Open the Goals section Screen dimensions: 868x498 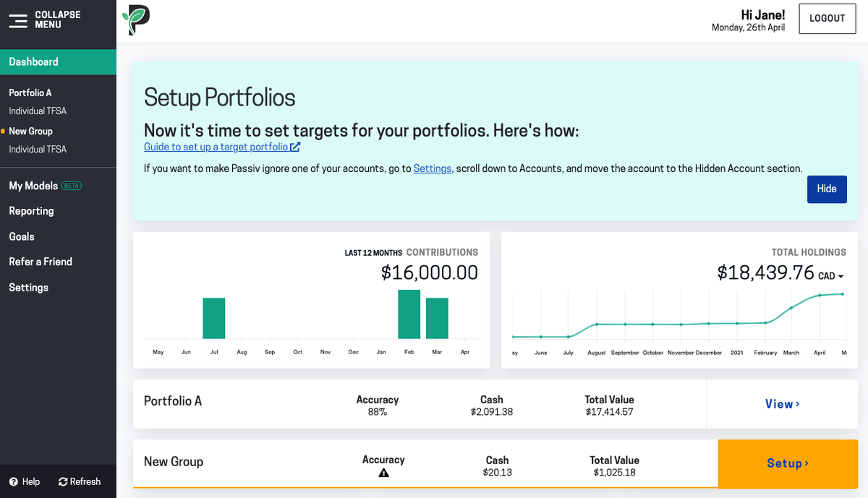pos(22,236)
